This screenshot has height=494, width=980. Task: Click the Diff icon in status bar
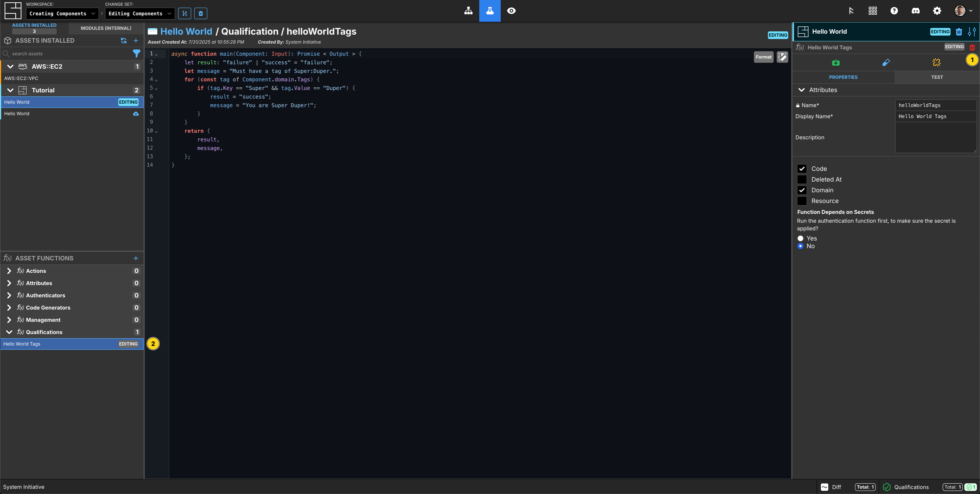point(824,487)
